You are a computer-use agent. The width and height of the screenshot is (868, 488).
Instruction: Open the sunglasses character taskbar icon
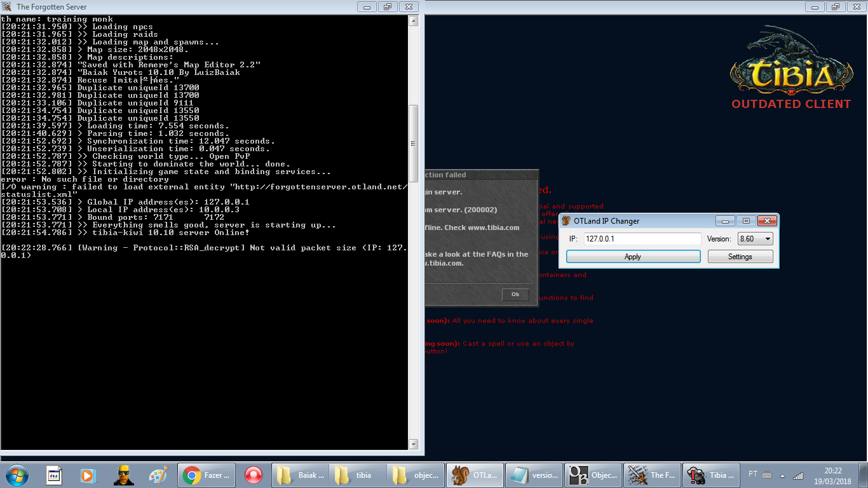tap(123, 475)
